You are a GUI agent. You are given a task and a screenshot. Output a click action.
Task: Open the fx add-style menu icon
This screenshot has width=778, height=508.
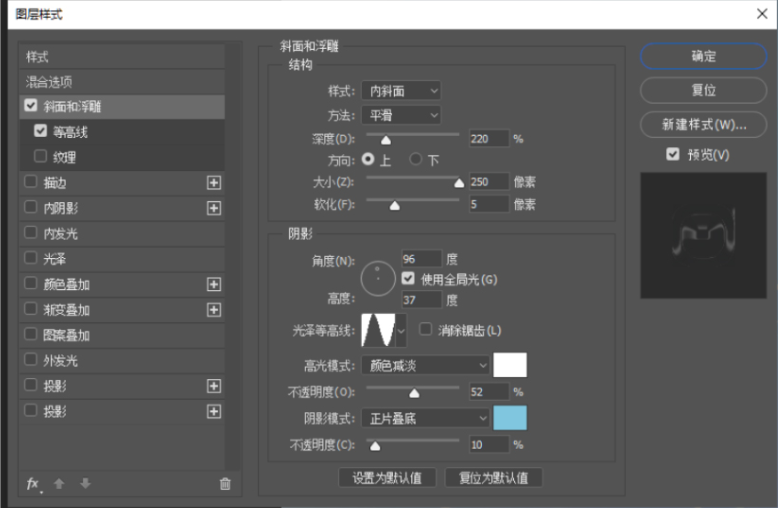point(33,484)
